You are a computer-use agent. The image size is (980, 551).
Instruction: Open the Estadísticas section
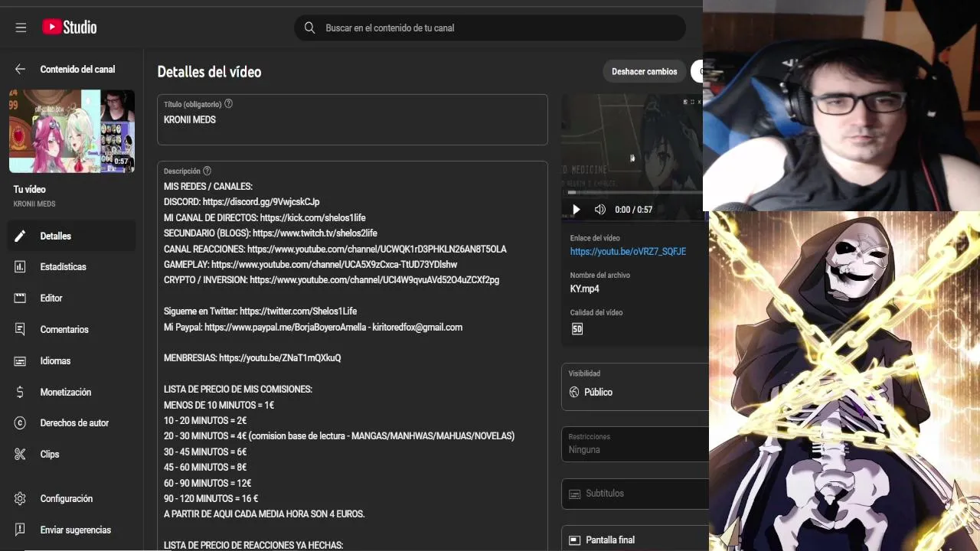(72, 267)
